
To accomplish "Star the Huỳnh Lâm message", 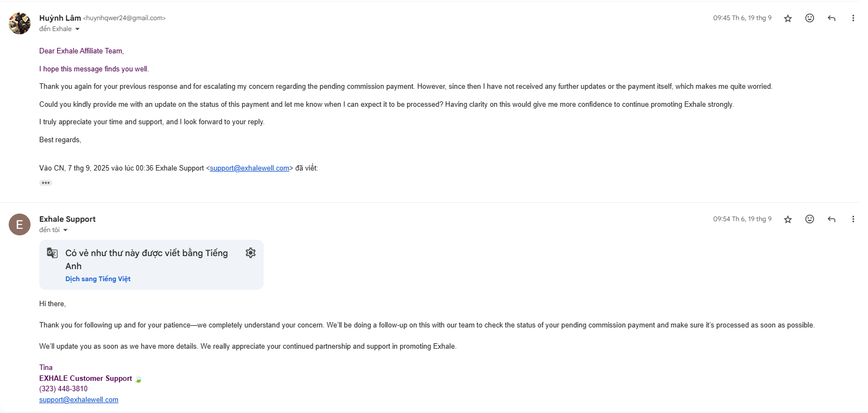I will (788, 19).
